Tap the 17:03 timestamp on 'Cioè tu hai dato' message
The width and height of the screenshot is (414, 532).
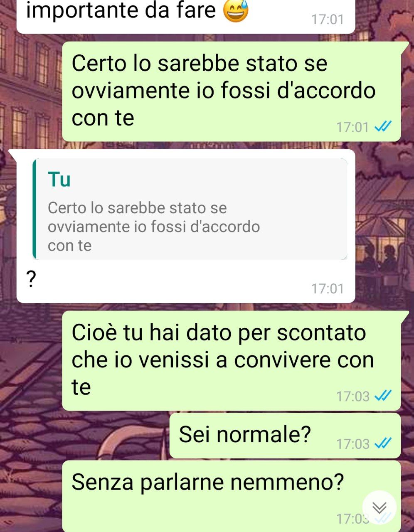point(353,396)
